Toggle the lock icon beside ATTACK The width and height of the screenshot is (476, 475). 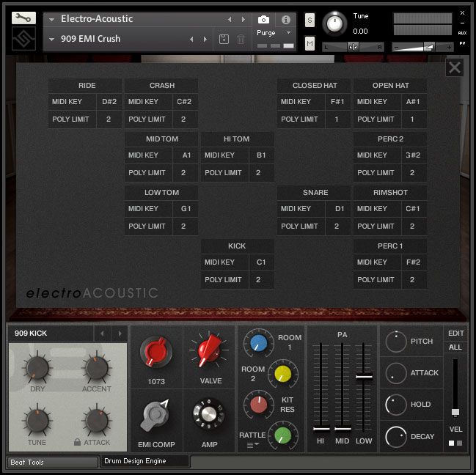(x=77, y=442)
